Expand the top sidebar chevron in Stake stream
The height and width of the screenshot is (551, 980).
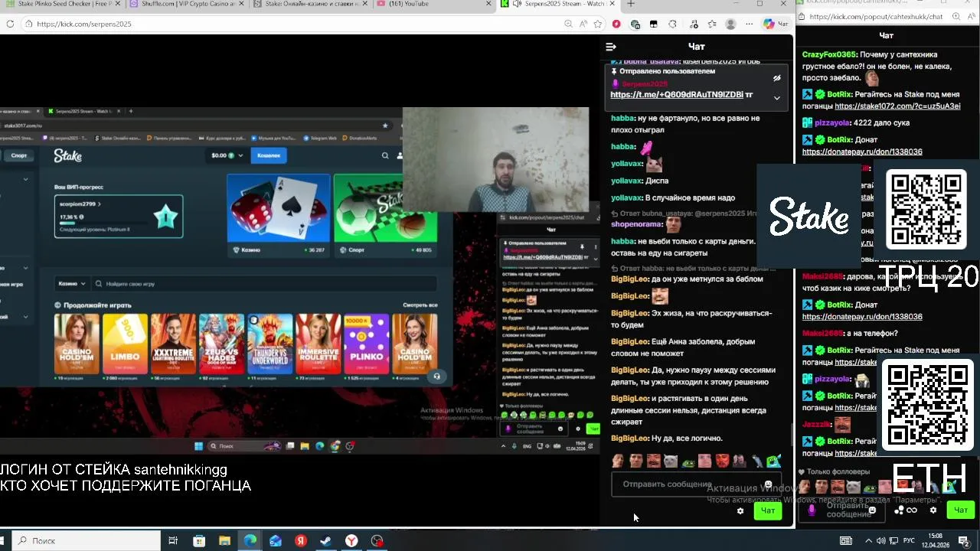tap(25, 179)
